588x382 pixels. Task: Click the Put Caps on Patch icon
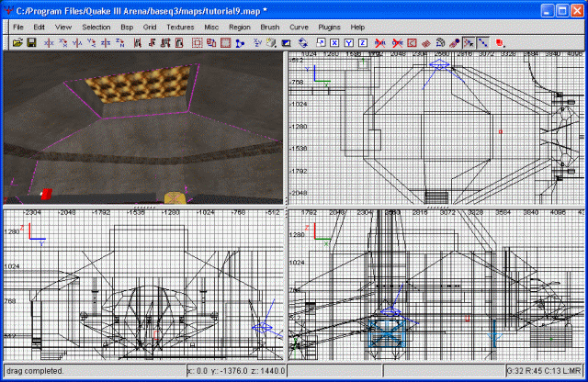(x=454, y=43)
